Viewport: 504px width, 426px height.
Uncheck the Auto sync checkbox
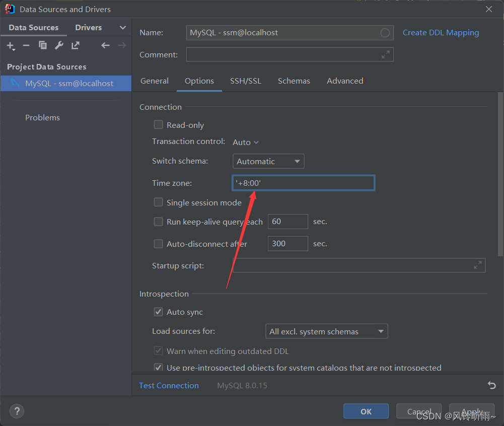click(159, 312)
